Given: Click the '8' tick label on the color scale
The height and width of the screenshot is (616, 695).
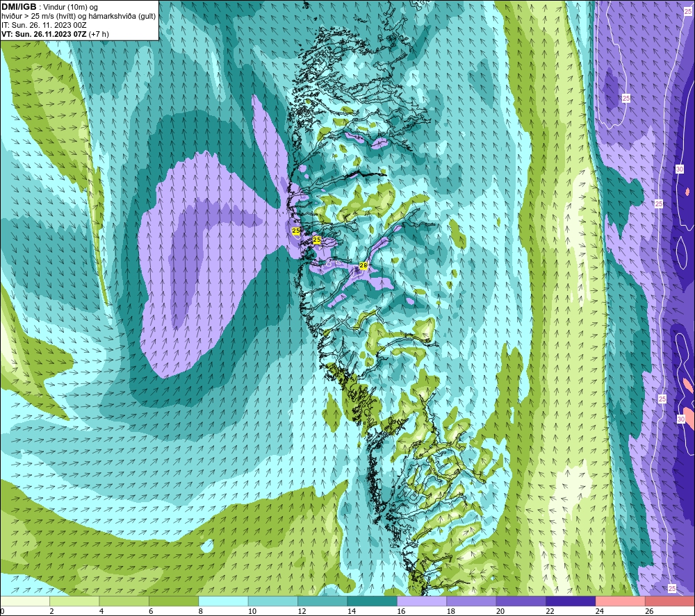Looking at the screenshot, I should [x=201, y=611].
